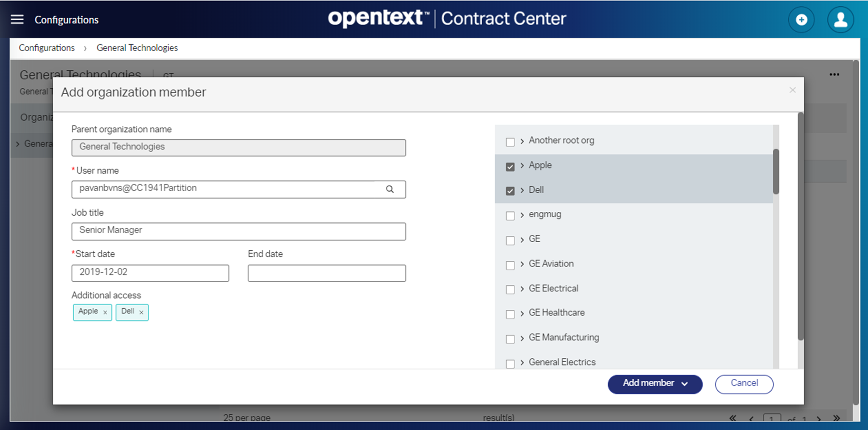Select the GE Aviation label
Screen dimensions: 868x430
point(551,264)
